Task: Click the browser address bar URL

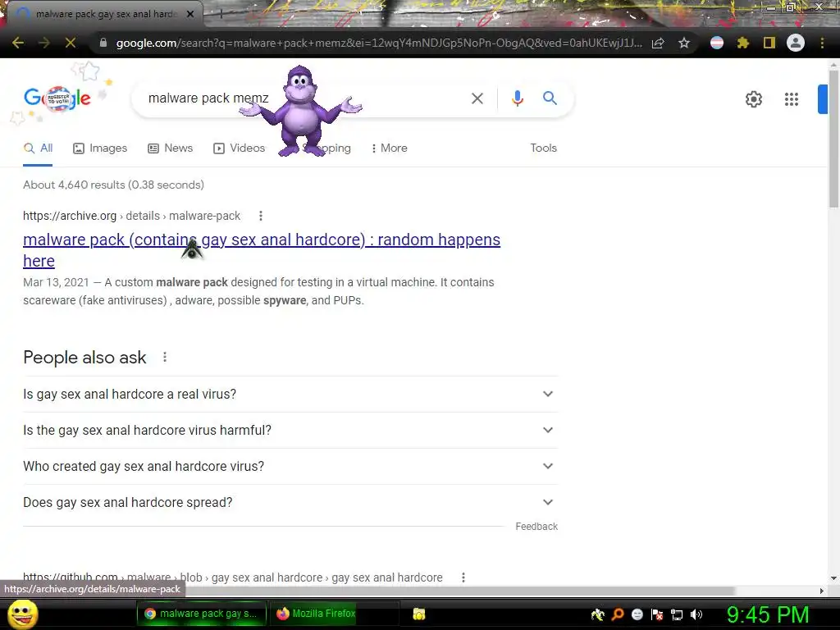Action: 379,43
